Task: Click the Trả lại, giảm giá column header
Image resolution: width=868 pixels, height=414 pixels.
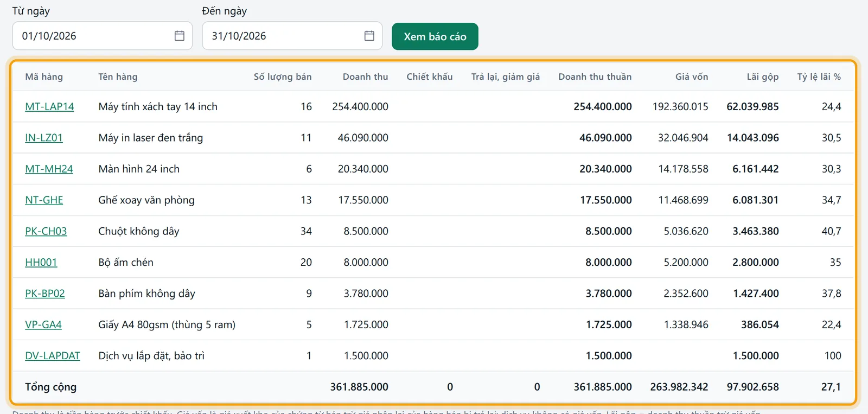Action: tap(506, 77)
